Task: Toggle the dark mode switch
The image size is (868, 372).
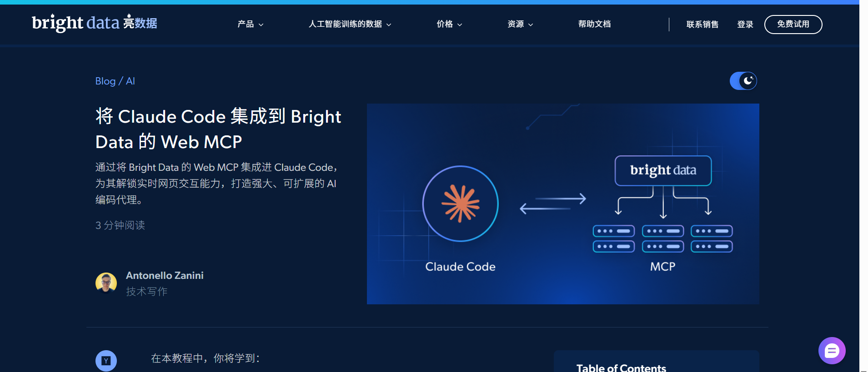Action: pos(743,81)
